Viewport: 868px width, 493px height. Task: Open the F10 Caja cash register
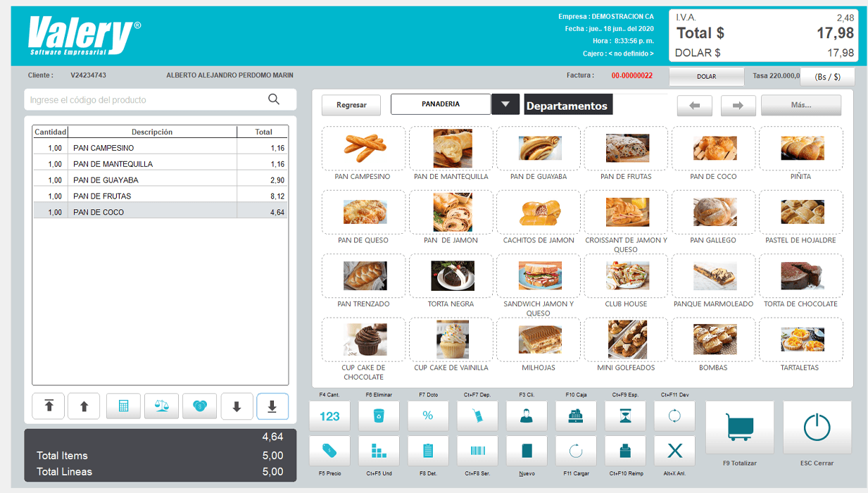point(576,416)
